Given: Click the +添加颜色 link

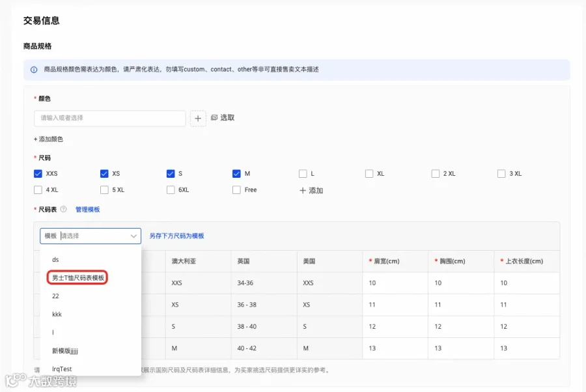Looking at the screenshot, I should coord(48,139).
